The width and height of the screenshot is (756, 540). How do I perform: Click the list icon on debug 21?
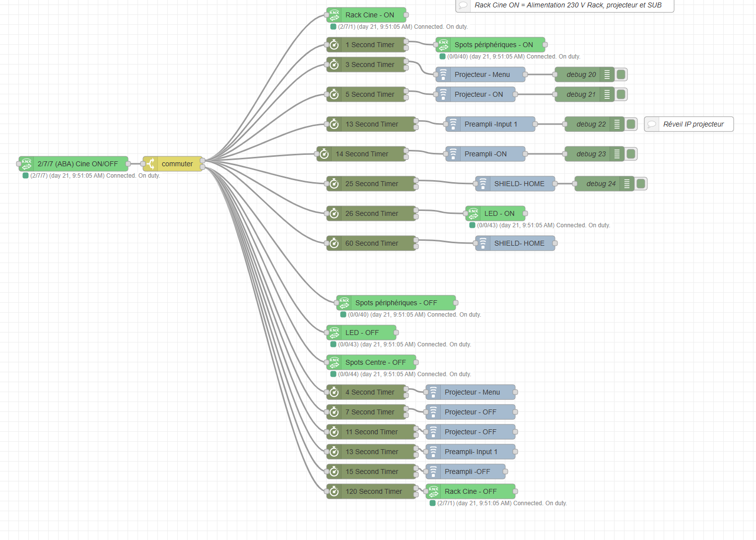[607, 94]
